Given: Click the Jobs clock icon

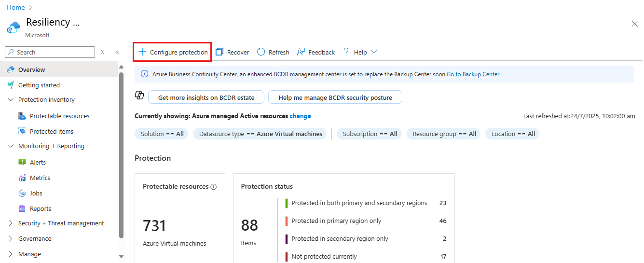Looking at the screenshot, I should [22, 193].
